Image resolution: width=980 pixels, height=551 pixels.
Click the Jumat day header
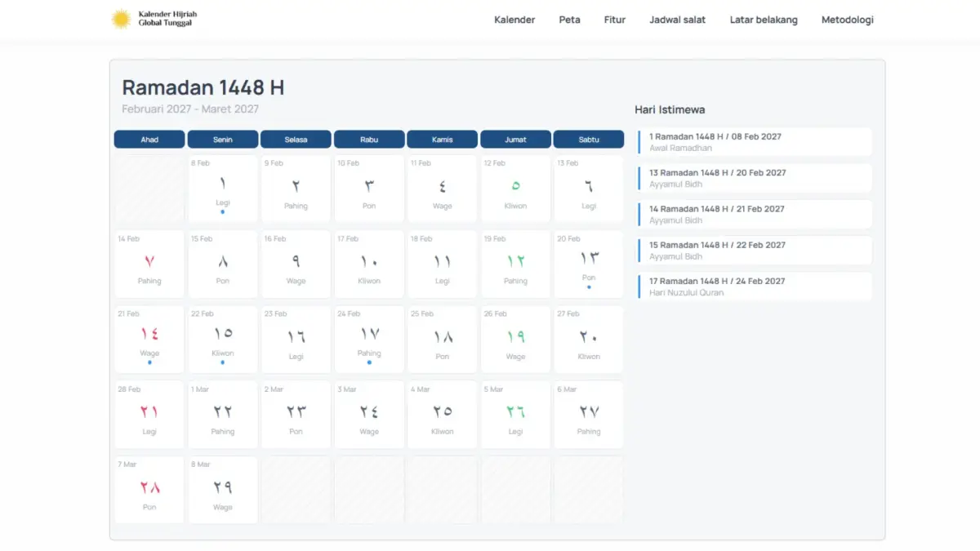coord(515,140)
